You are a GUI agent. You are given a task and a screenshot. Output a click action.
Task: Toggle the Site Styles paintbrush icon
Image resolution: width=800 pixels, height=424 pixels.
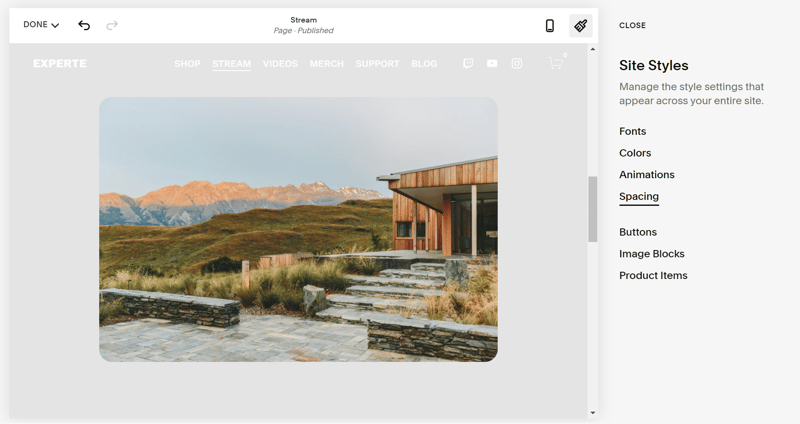click(581, 26)
